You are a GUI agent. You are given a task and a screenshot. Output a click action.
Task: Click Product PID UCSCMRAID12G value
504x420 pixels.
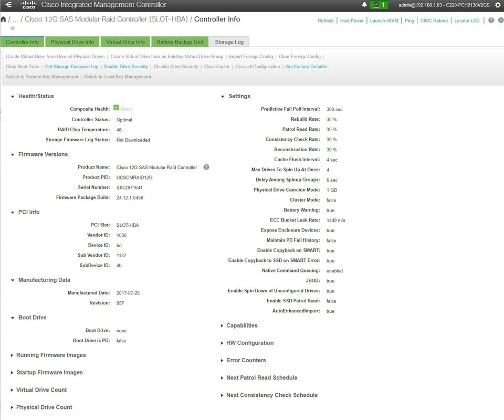pos(134,177)
